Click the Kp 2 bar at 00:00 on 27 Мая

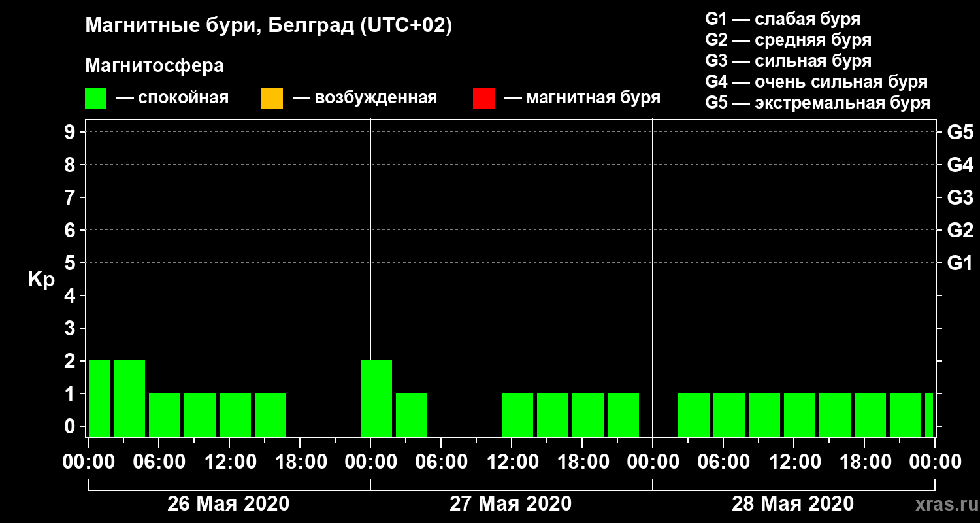point(376,398)
